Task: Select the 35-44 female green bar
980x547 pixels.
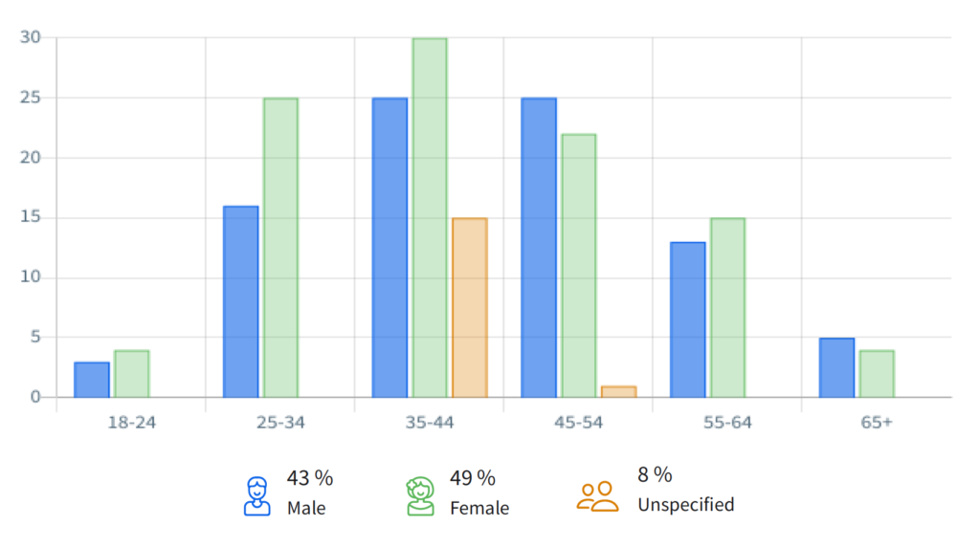Action: click(x=430, y=218)
